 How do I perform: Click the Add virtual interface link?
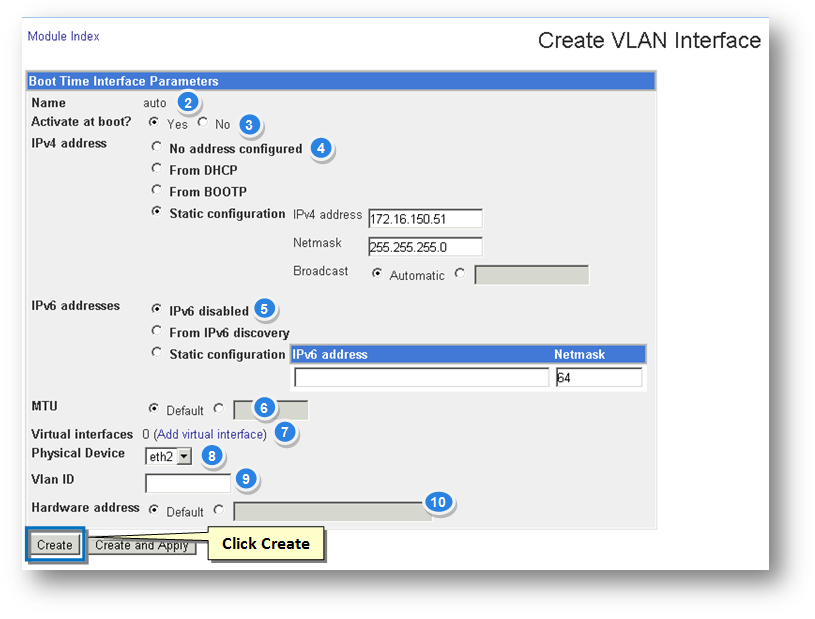click(x=209, y=434)
